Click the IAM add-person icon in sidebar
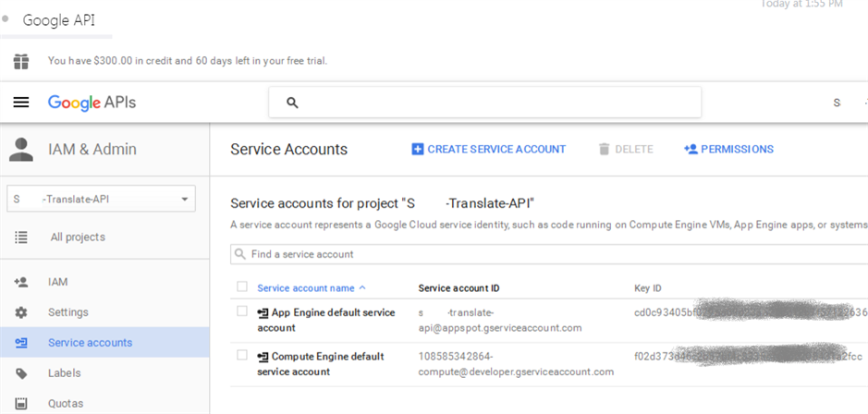Image resolution: width=868 pixels, height=414 pixels. click(21, 282)
